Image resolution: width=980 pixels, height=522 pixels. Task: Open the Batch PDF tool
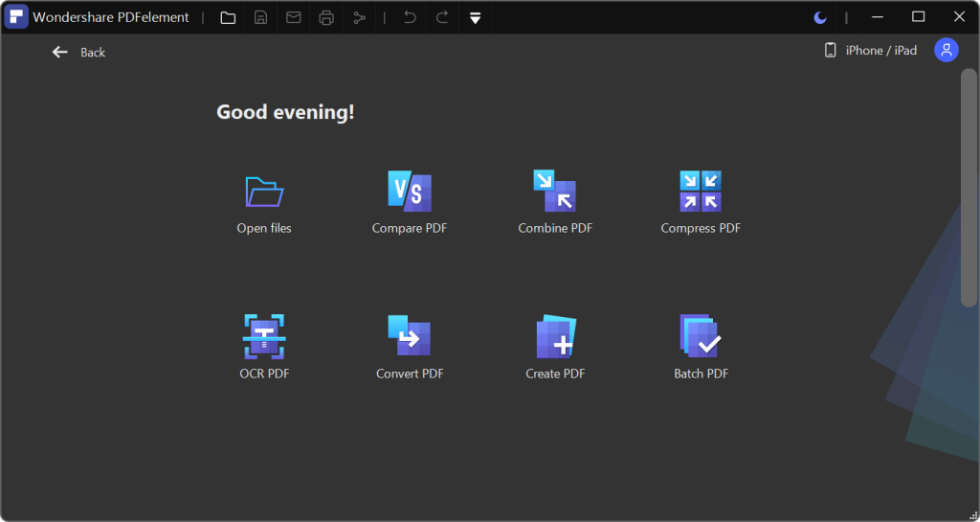701,347
